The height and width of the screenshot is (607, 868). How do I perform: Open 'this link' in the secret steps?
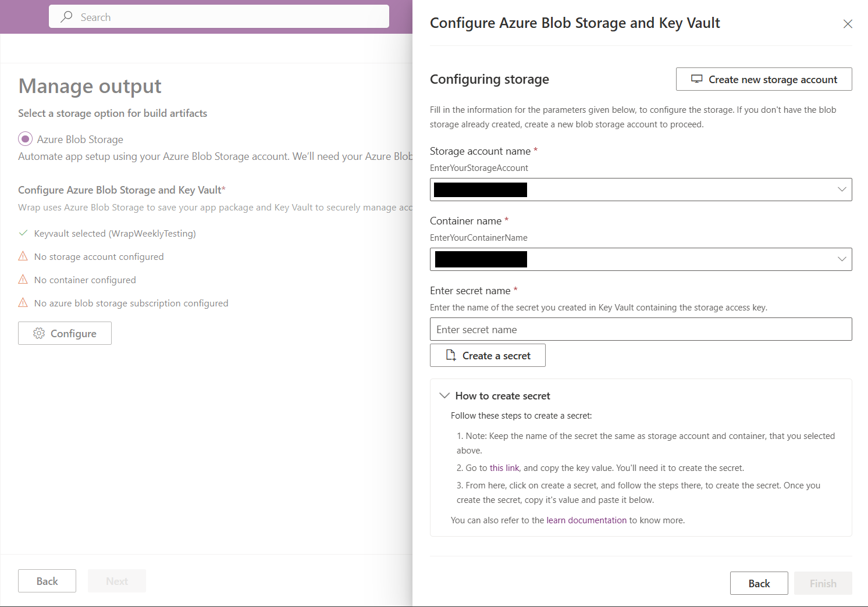[x=504, y=468]
